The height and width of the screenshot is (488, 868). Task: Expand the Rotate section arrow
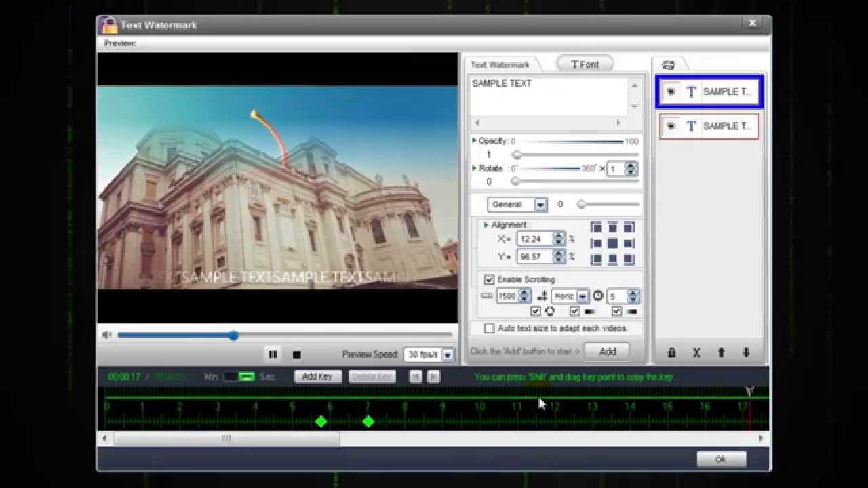pos(474,168)
